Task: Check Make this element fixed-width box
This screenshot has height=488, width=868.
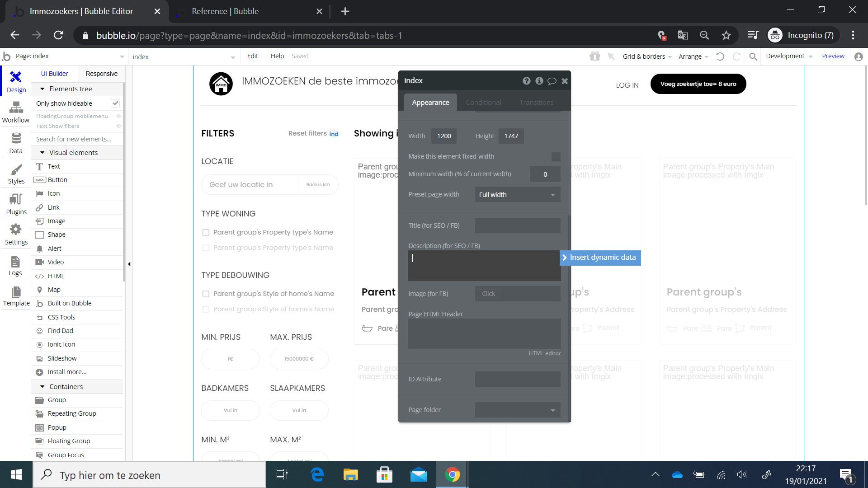Action: (x=556, y=156)
